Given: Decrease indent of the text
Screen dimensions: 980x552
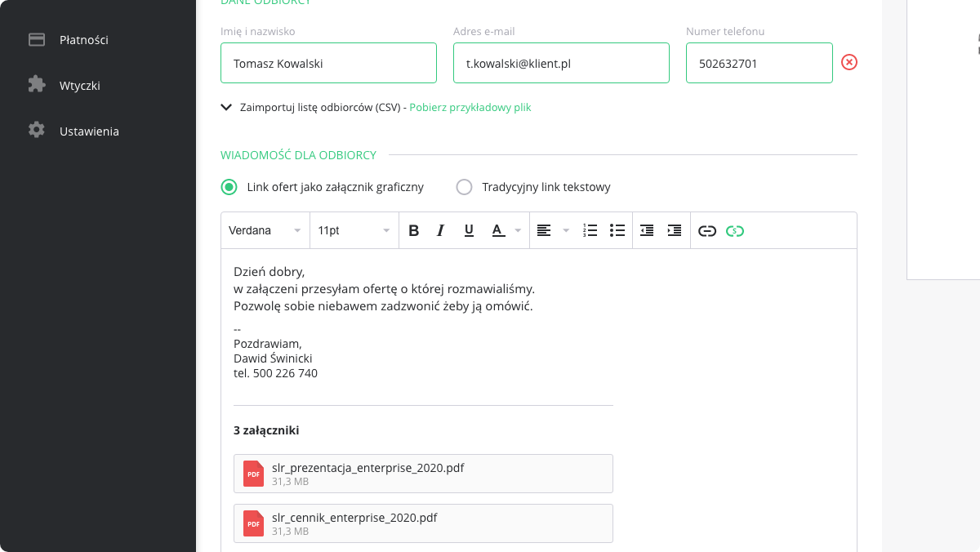Looking at the screenshot, I should tap(647, 231).
